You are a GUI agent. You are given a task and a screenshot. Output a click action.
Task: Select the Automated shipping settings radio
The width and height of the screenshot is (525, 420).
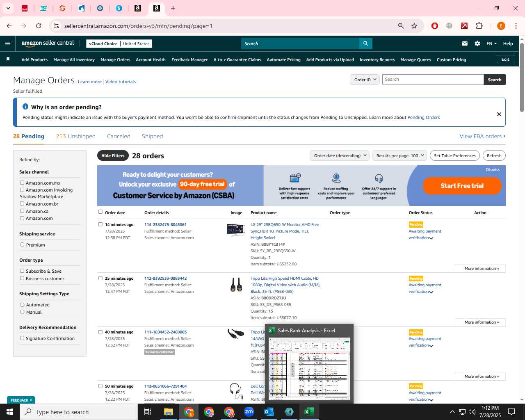coord(22,305)
